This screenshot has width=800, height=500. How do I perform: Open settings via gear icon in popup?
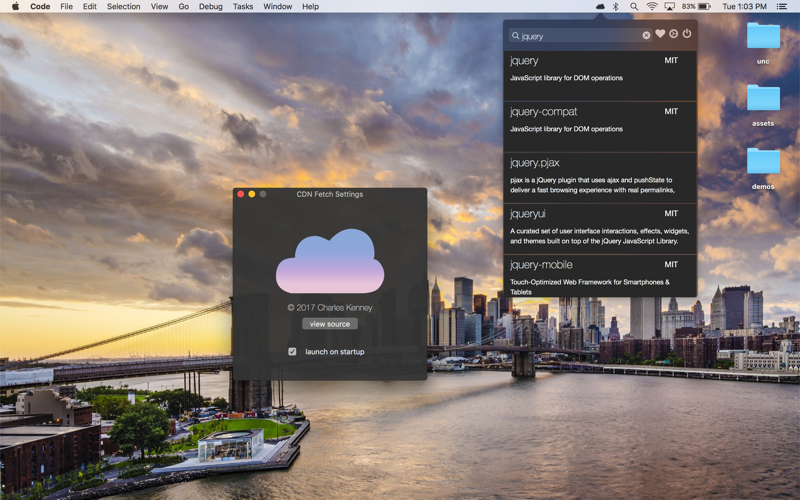[673, 35]
